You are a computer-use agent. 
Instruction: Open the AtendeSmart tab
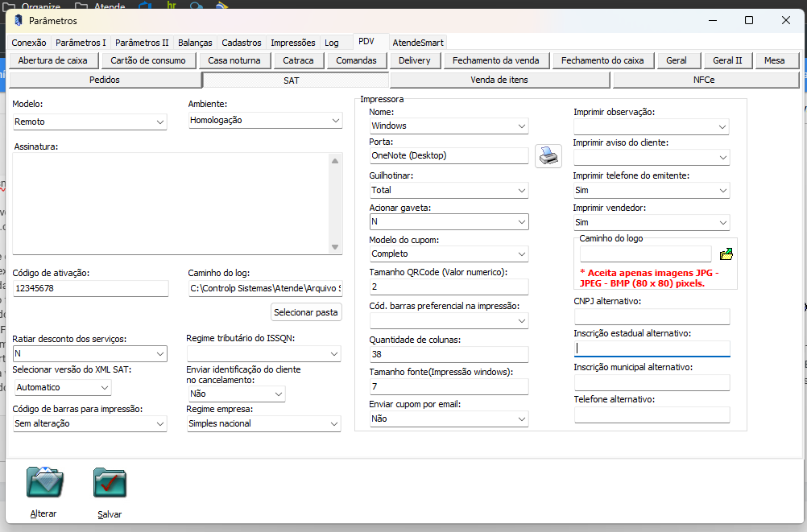pos(418,43)
